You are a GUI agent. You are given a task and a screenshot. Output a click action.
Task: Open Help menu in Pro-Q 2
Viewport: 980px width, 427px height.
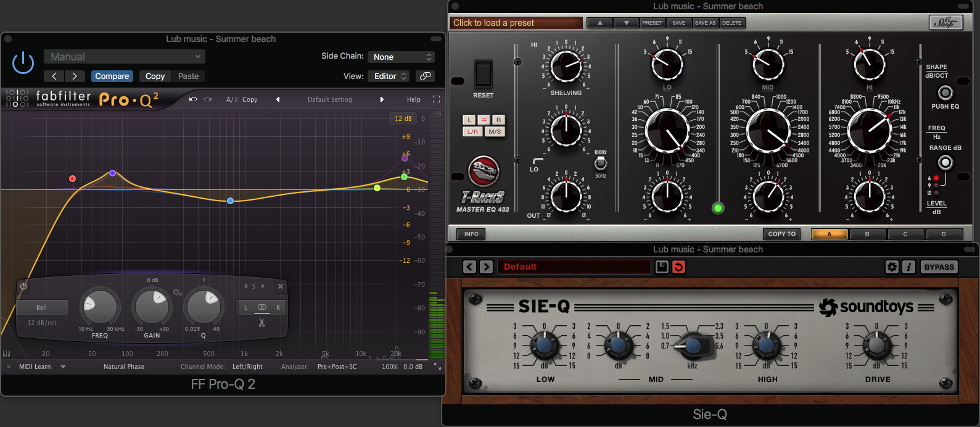click(414, 99)
